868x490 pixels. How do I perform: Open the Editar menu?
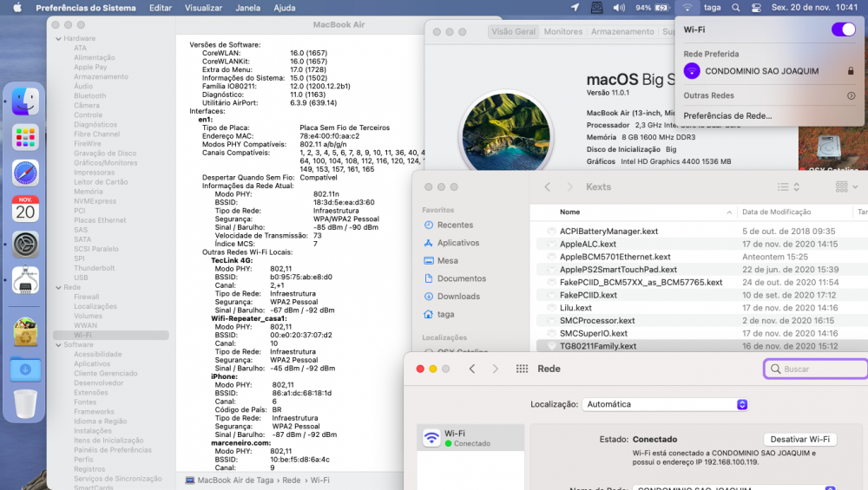[x=160, y=8]
